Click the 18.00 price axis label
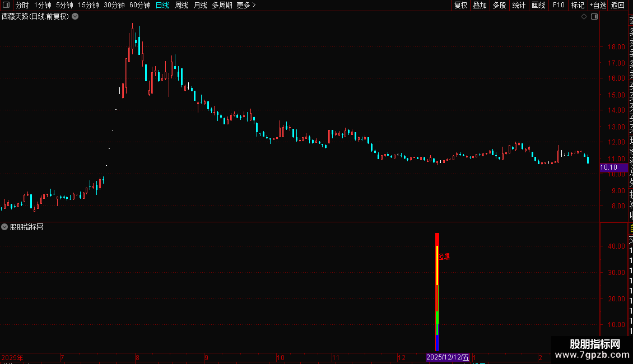This screenshot has width=633, height=364. 616,47
